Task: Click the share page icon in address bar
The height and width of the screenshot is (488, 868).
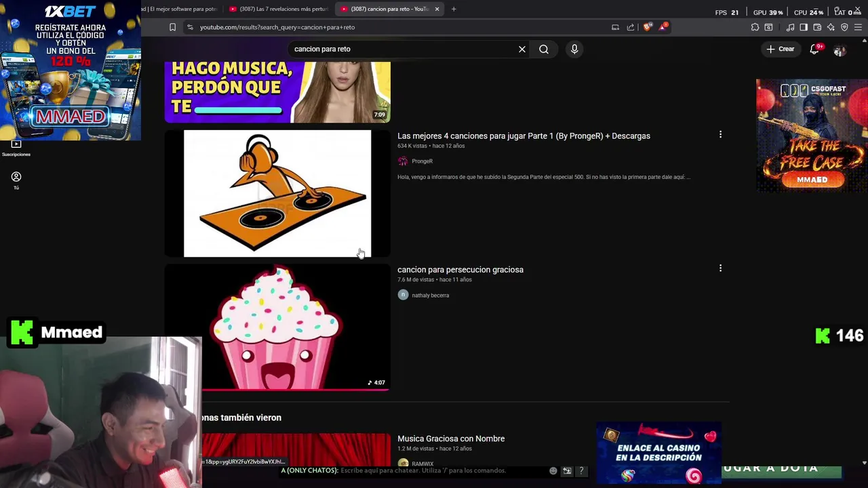Action: pos(631,27)
